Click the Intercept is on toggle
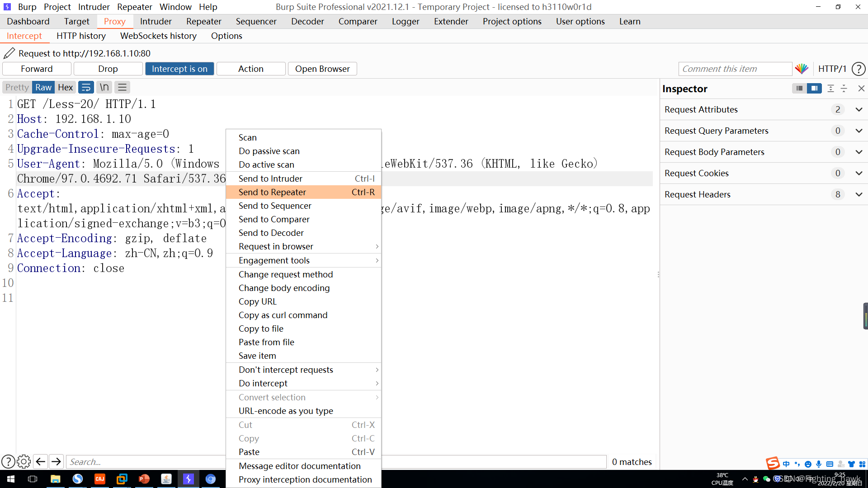Screen dimensions: 868x488 [x=179, y=69]
